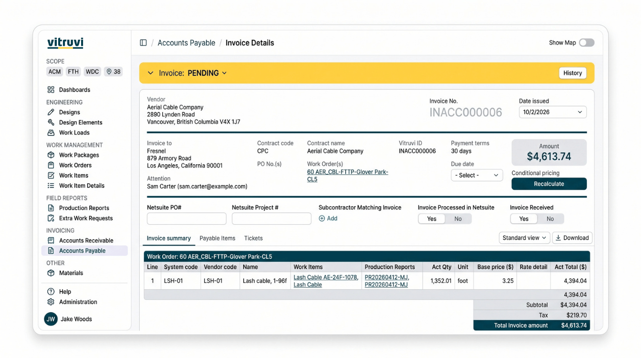Click the Netsuite PO# input field

187,219
